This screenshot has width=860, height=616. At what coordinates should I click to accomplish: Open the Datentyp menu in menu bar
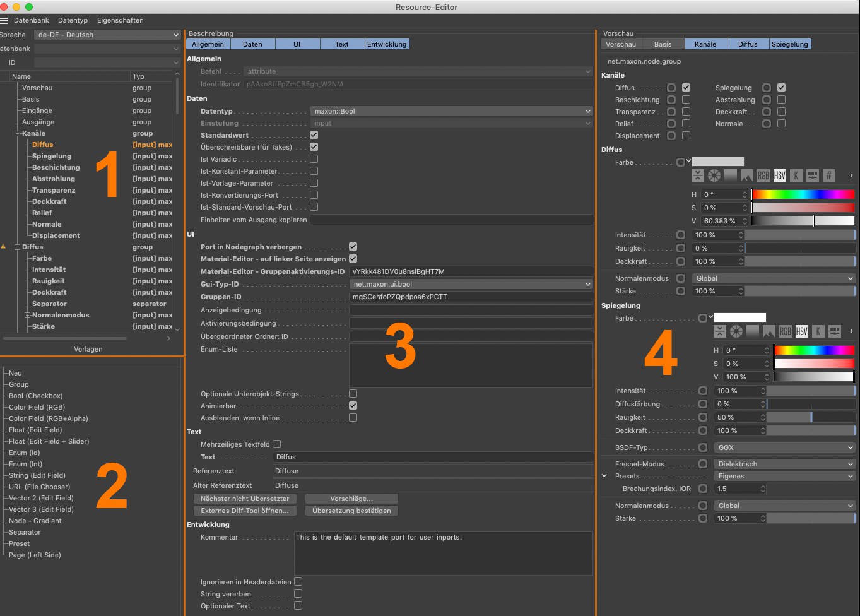(73, 21)
